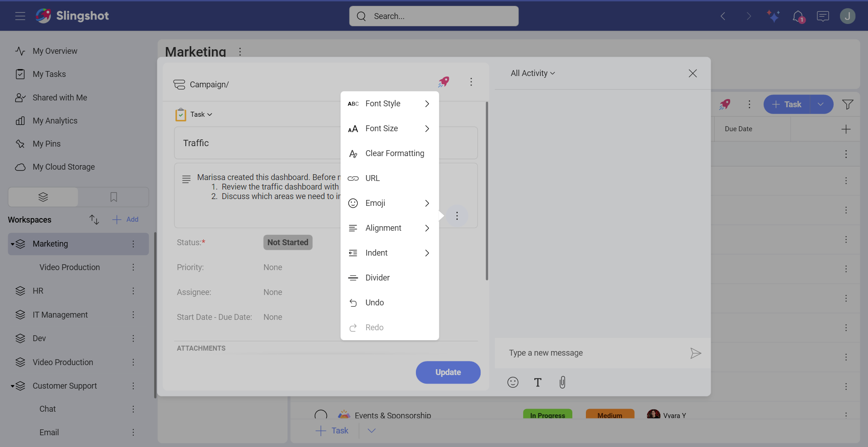Viewport: 868px width, 447px height.
Task: Switch to the workspaces layers tab
Action: point(43,197)
